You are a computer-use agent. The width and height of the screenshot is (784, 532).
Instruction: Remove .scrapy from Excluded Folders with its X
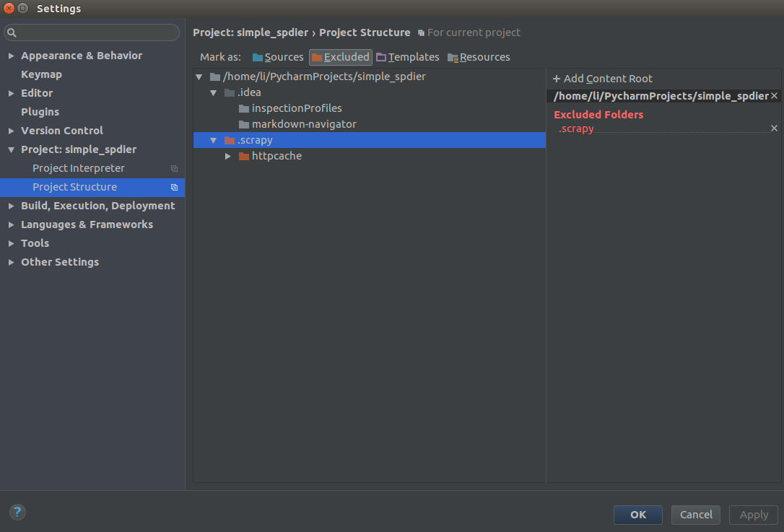[774, 128]
